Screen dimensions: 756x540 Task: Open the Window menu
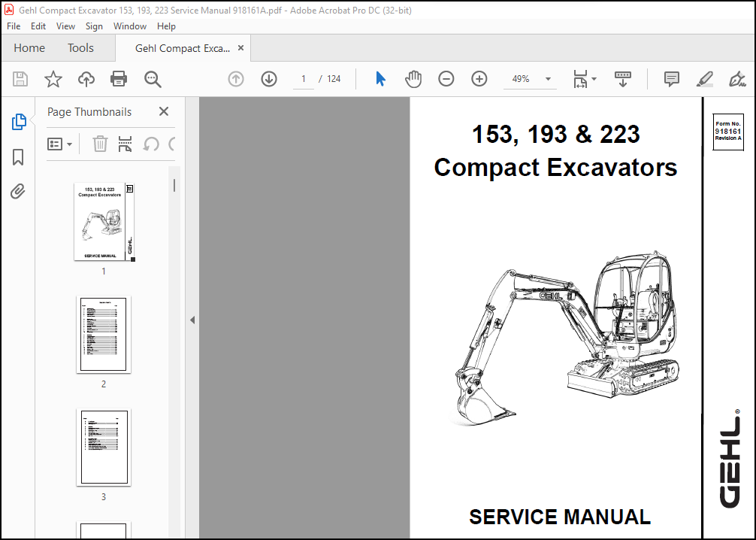[130, 26]
